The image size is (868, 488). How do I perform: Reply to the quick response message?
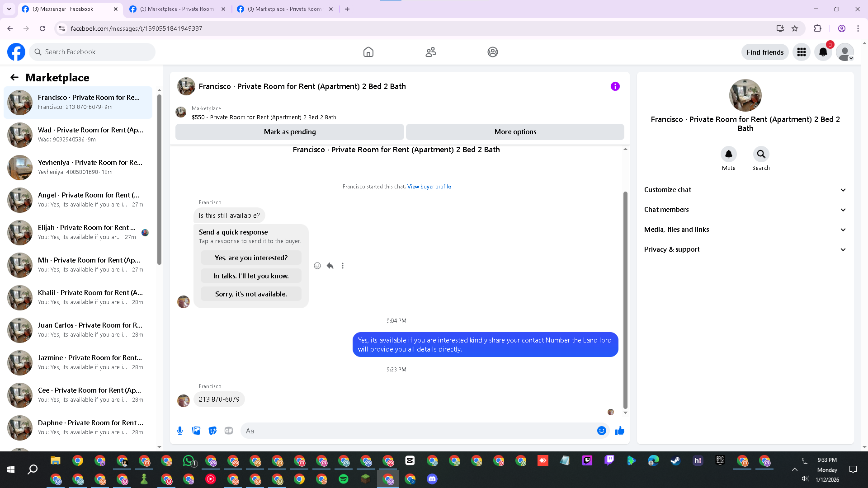click(x=330, y=266)
